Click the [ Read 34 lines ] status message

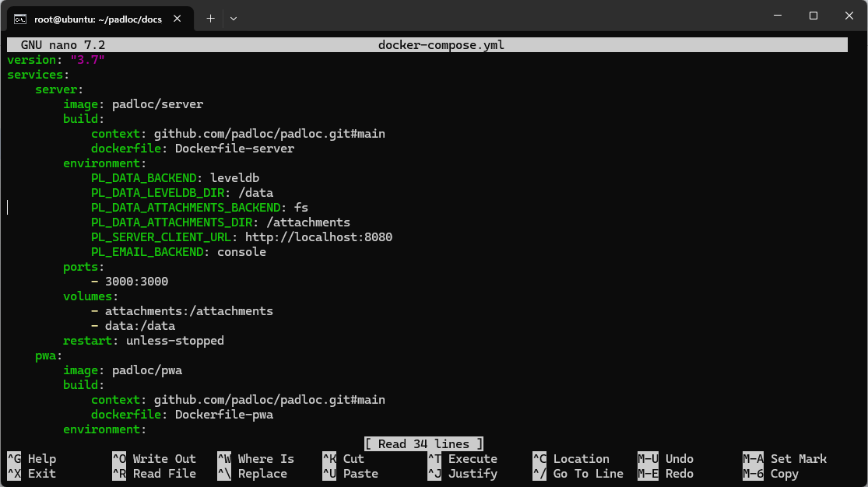[424, 444]
